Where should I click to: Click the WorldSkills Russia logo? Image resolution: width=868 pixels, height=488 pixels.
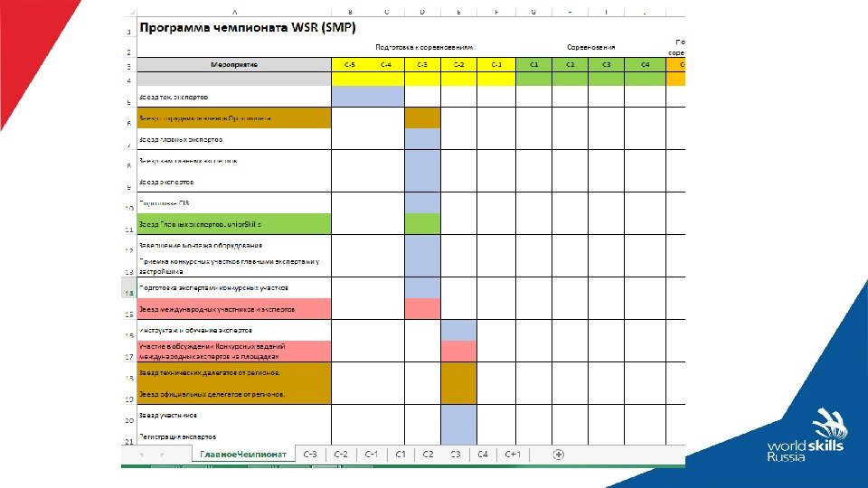[x=806, y=436]
